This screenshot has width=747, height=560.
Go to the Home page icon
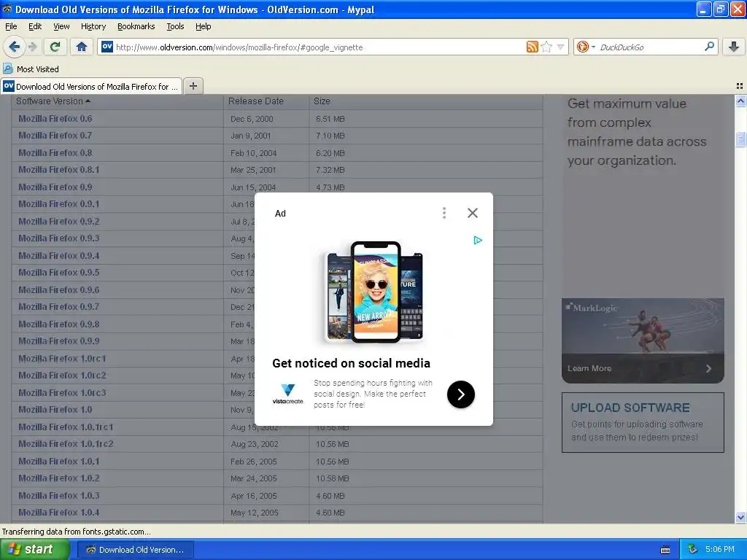82,47
